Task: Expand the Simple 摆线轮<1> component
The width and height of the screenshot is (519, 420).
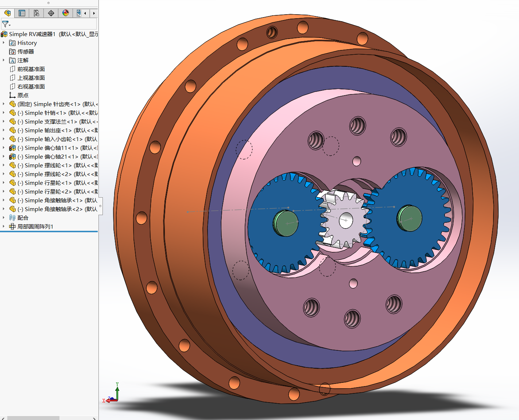Action: (x=4, y=165)
